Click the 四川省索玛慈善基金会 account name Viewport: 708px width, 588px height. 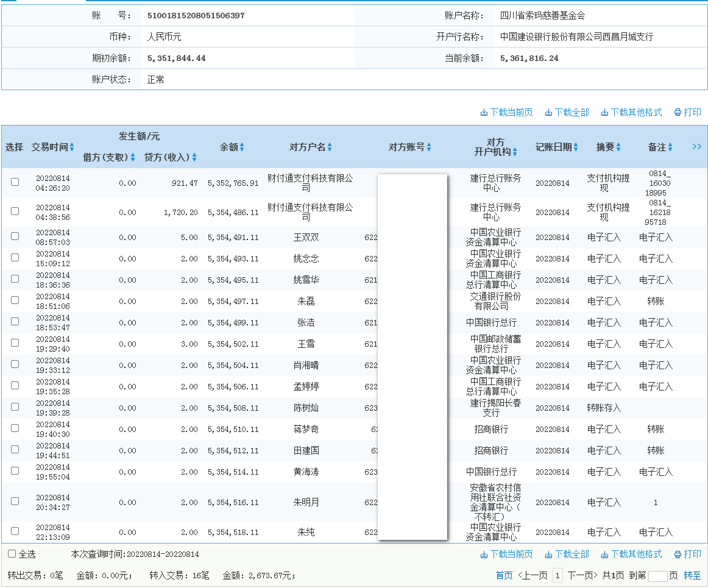(x=542, y=15)
